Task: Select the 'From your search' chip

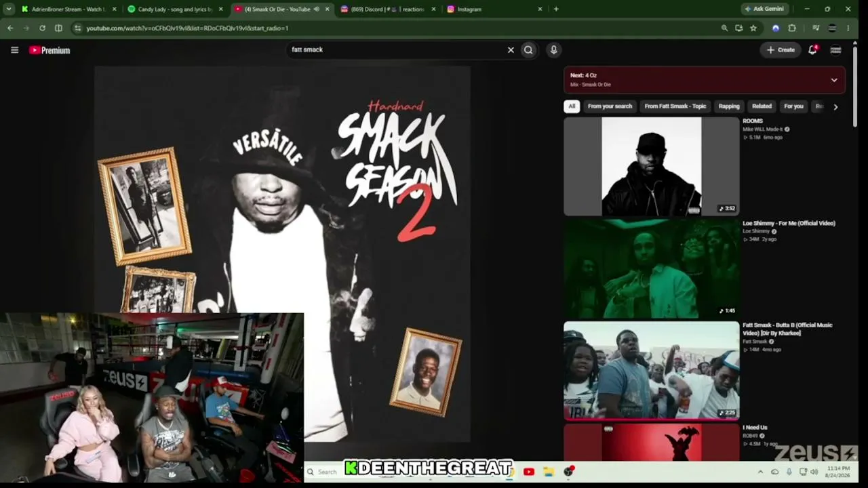Action: coord(610,106)
